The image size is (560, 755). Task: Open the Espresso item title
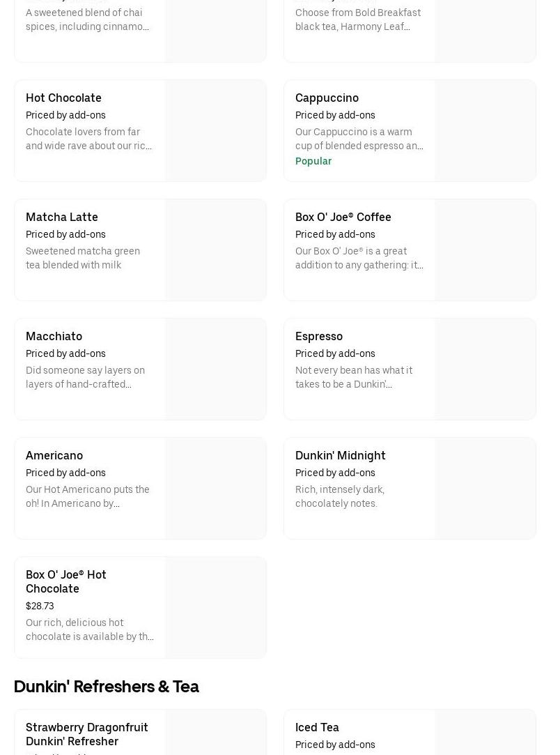click(x=318, y=336)
